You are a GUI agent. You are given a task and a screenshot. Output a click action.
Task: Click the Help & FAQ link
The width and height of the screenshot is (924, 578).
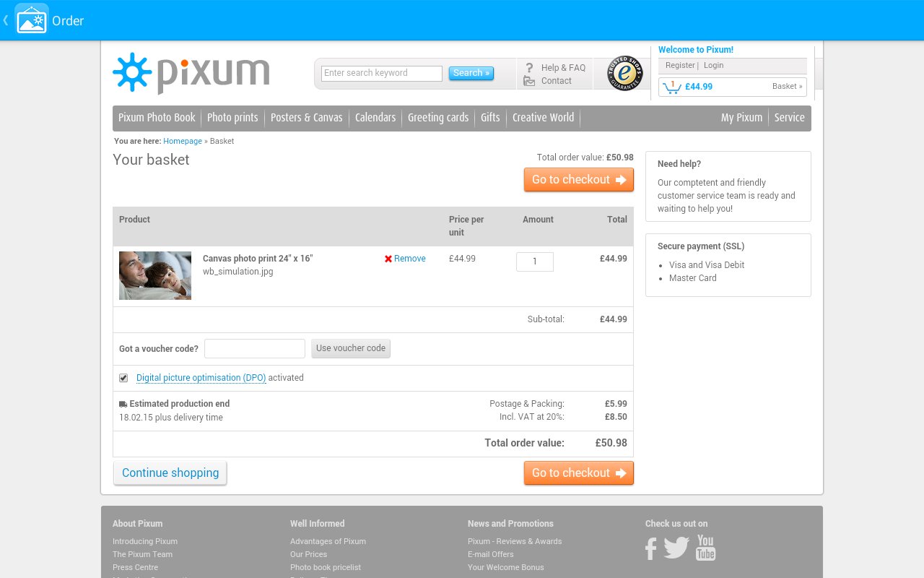tap(564, 68)
